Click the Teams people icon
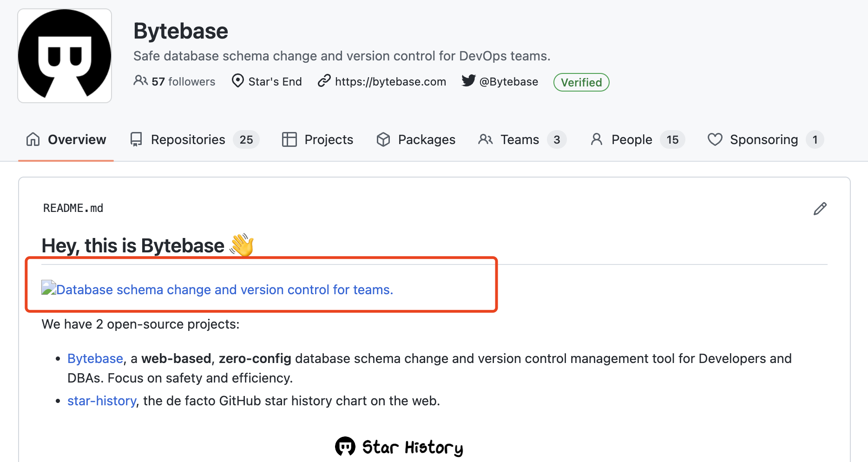This screenshot has width=868, height=462. (486, 139)
